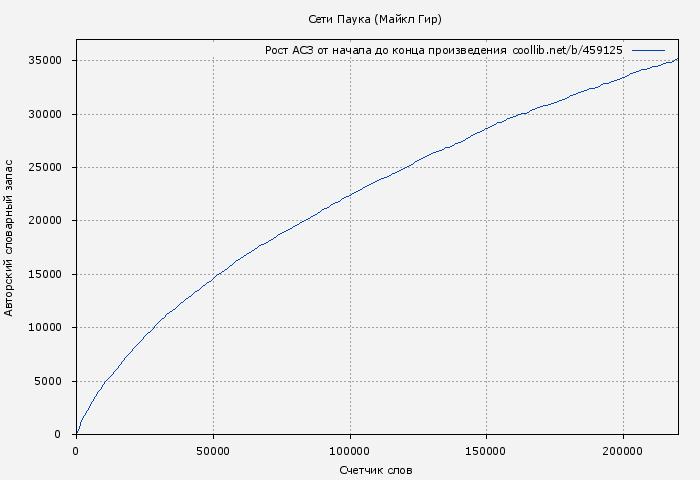700x480 pixels.
Task: Click the 50000 tick label on x-axis
Action: click(x=213, y=451)
